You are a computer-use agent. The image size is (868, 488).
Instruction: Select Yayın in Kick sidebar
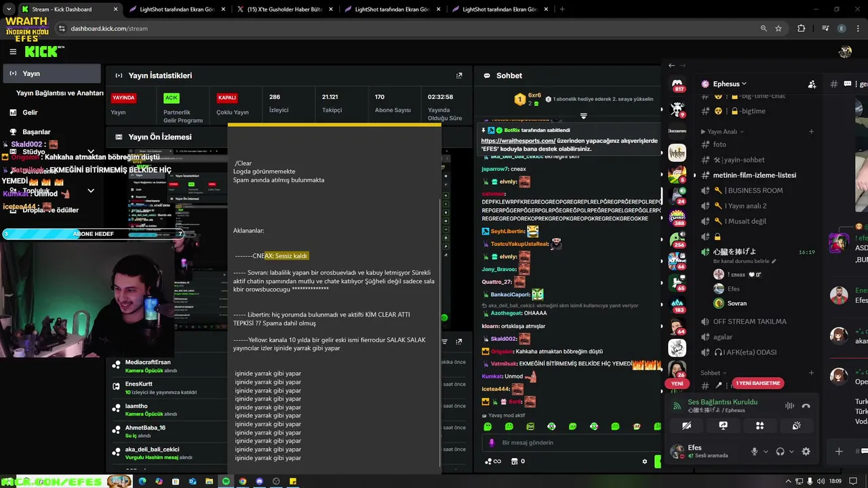click(x=52, y=73)
